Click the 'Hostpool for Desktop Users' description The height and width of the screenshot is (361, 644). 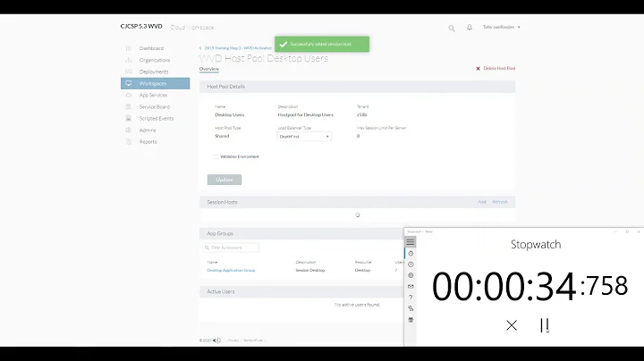306,115
